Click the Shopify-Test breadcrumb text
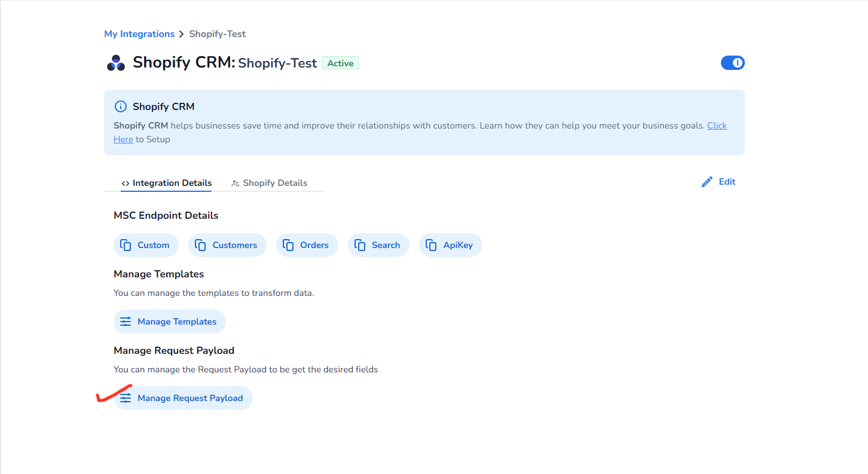This screenshot has width=868, height=474. (218, 34)
